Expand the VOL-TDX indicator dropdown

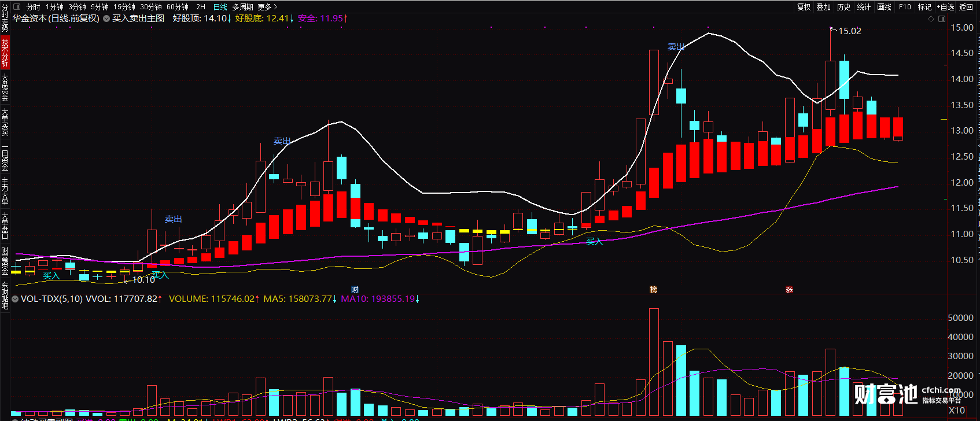[x=16, y=299]
